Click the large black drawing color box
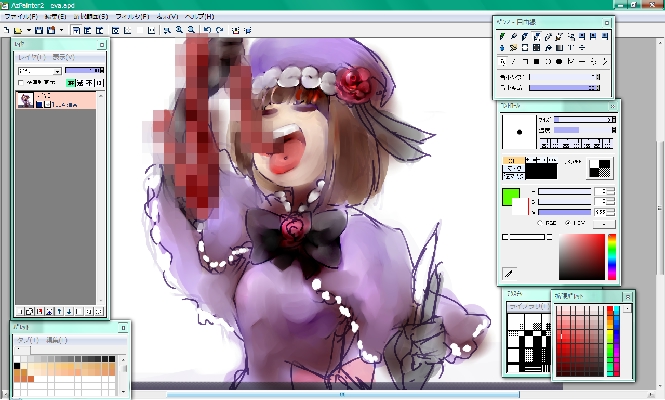The height and width of the screenshot is (400, 665). point(541,171)
